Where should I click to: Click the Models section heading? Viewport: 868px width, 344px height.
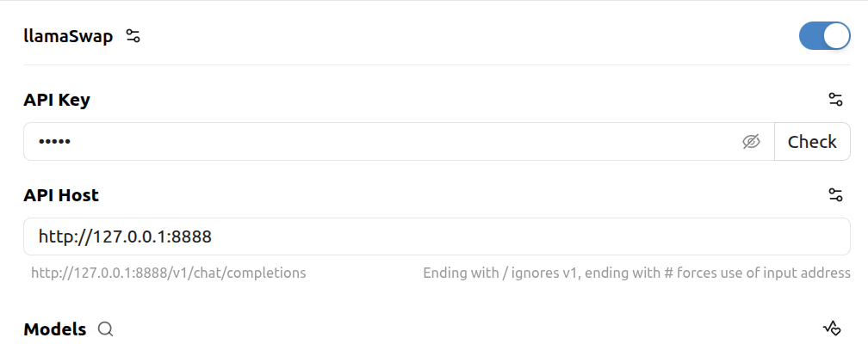pos(55,329)
